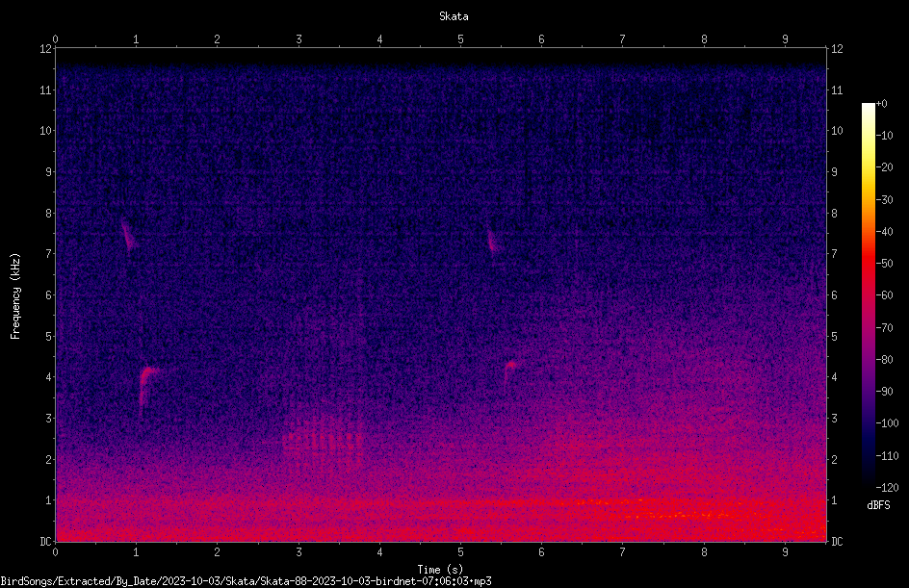Click the "2" tick on the top time axis
The image size is (909, 588).
(218, 39)
